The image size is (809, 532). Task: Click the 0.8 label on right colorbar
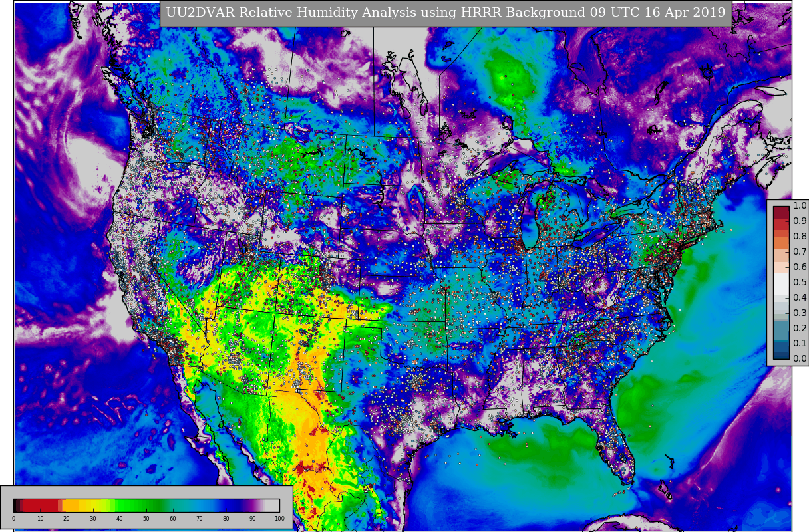tap(800, 236)
